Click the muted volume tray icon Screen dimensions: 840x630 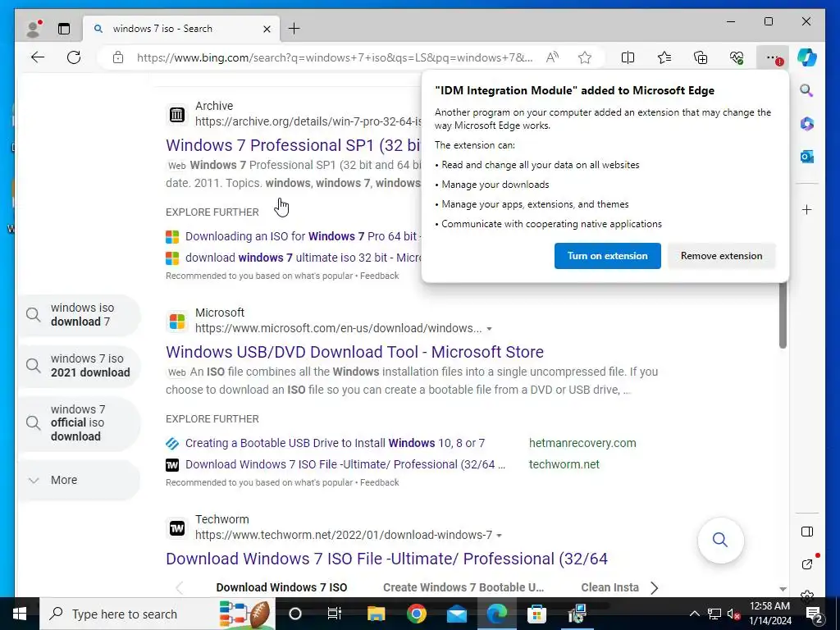point(733,614)
